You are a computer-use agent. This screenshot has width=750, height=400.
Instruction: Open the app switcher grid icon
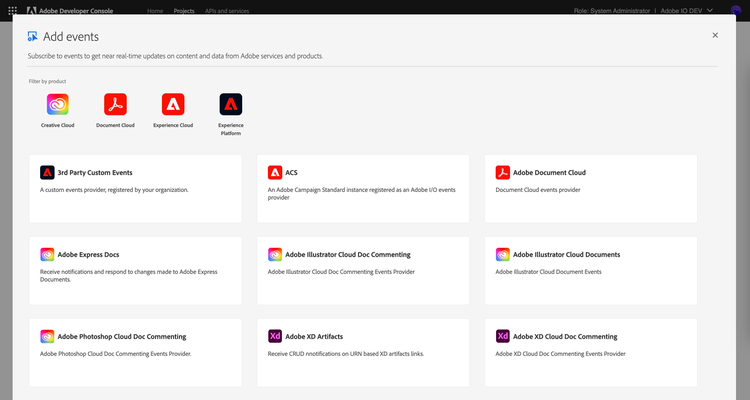(x=13, y=10)
